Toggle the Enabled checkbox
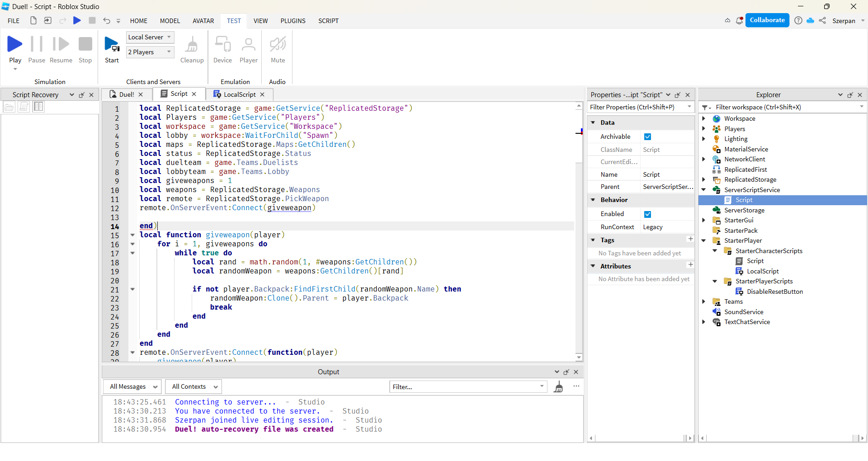Image resolution: width=868 pixels, height=461 pixels. point(647,214)
